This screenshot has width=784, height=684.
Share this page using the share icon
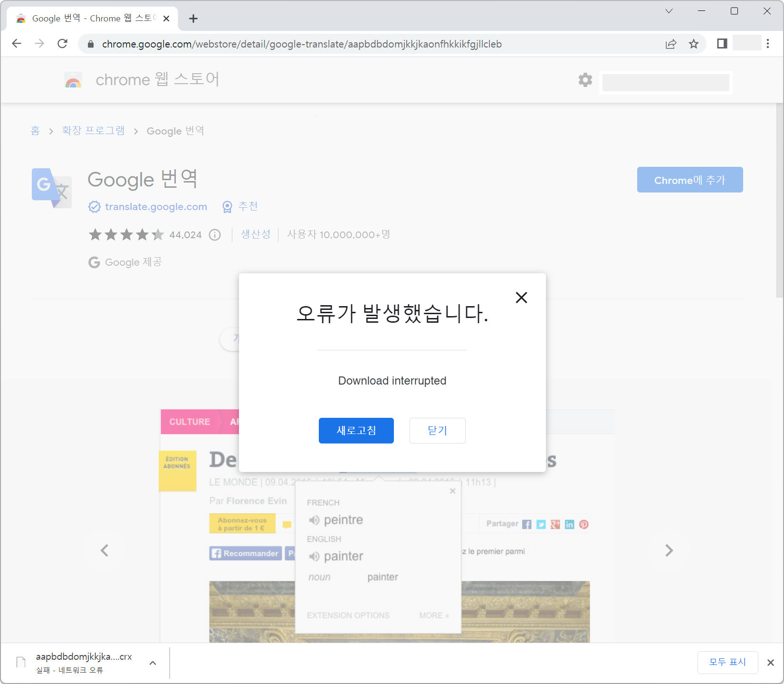[671, 44]
